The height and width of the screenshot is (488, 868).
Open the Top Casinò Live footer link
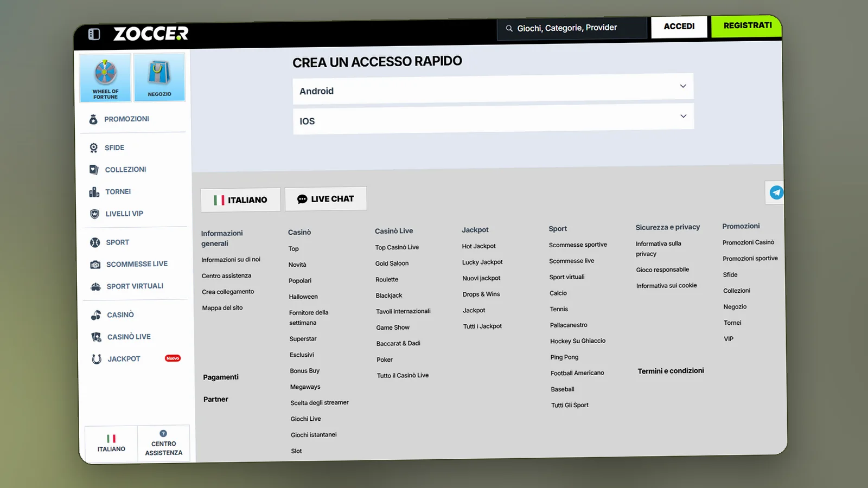[397, 247]
